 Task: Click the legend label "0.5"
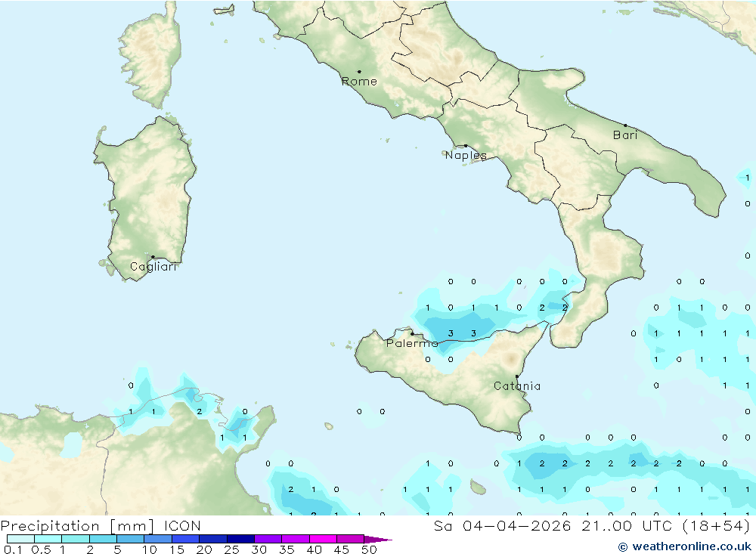[x=41, y=549]
